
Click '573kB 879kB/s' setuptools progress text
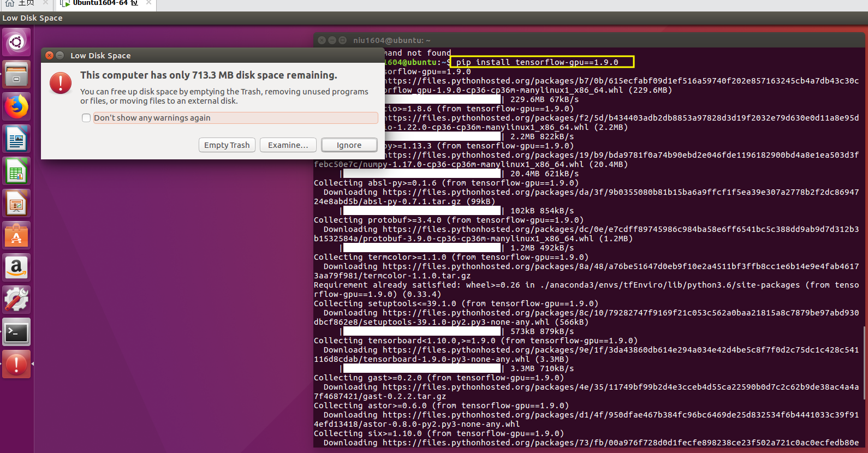pos(542,331)
